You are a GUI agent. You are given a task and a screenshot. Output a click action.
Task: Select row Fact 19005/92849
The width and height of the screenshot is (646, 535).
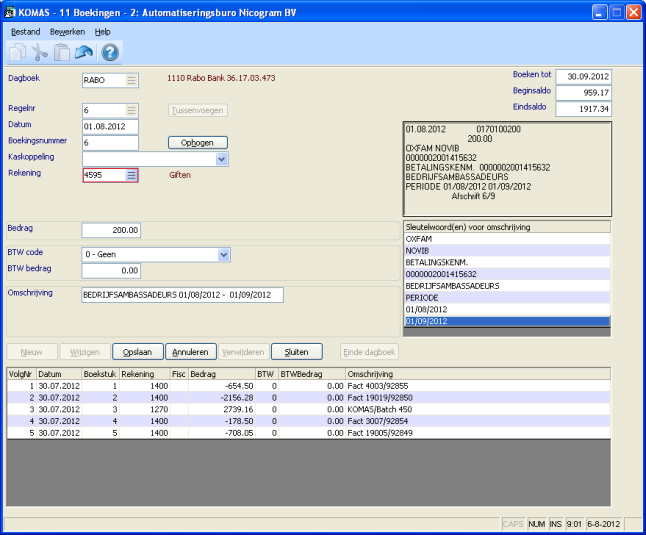click(309, 433)
